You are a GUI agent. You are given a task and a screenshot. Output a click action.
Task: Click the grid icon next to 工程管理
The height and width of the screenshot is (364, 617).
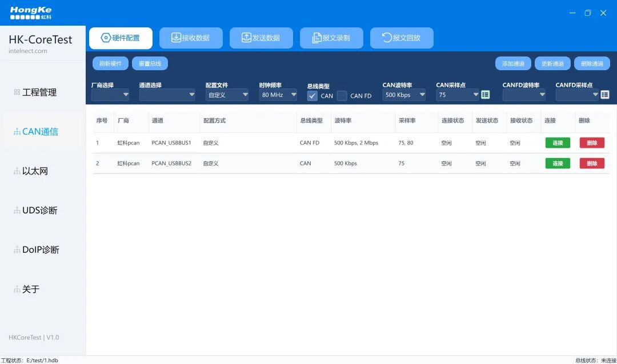(17, 92)
